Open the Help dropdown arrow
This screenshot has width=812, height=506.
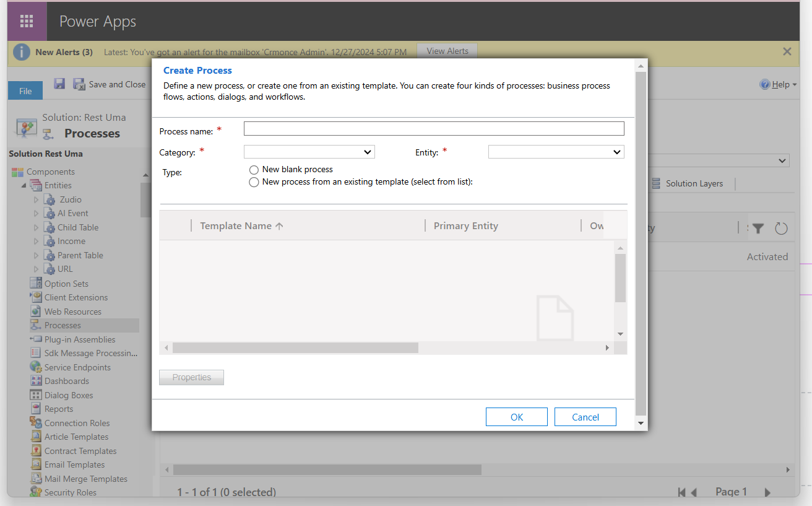click(x=795, y=85)
